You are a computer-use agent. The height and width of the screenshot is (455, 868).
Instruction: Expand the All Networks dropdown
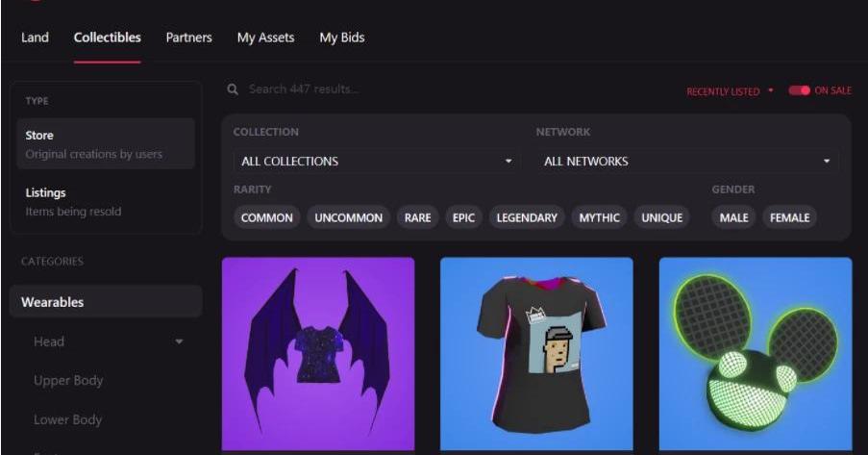point(687,162)
